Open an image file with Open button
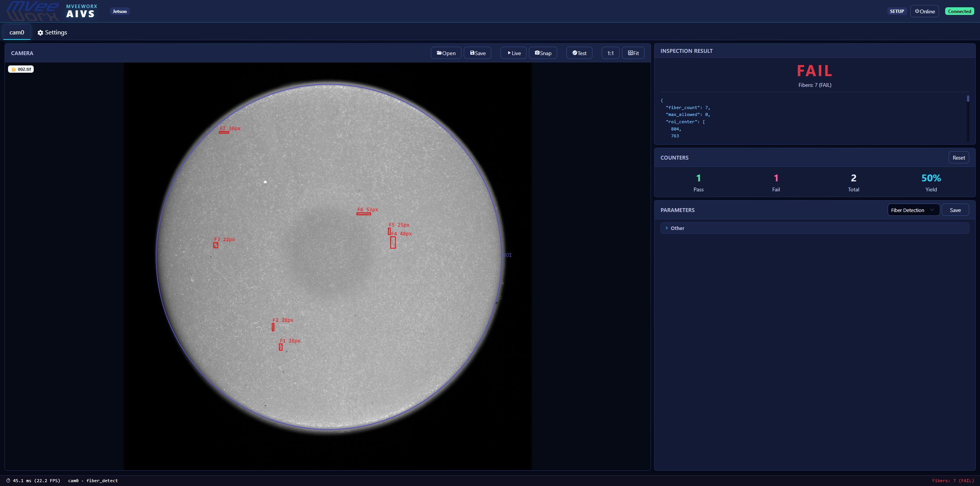The height and width of the screenshot is (486, 980). tap(446, 53)
